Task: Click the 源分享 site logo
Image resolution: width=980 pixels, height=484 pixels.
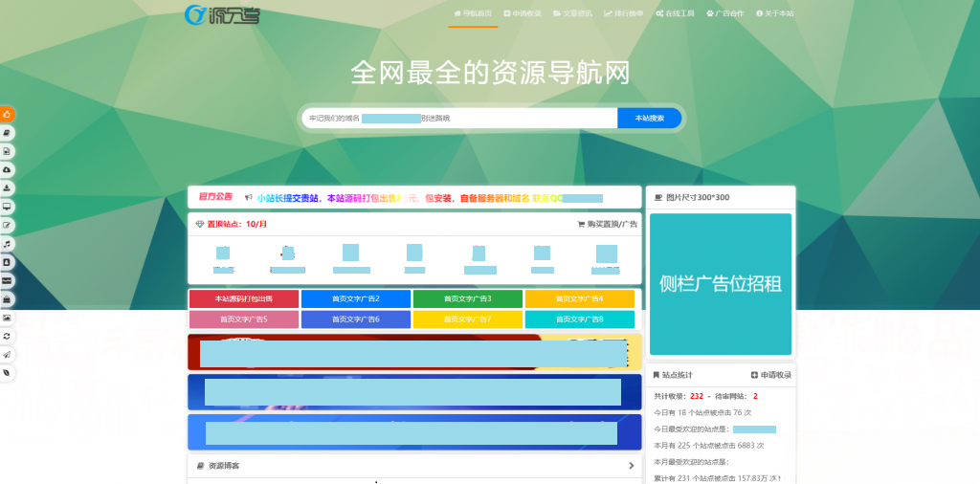Action: pos(221,14)
